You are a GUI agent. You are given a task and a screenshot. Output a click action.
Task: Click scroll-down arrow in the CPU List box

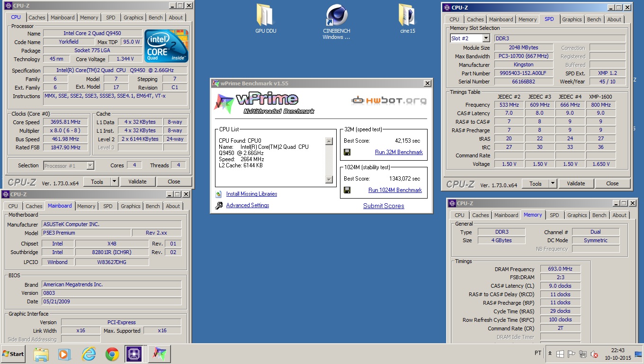(x=329, y=180)
